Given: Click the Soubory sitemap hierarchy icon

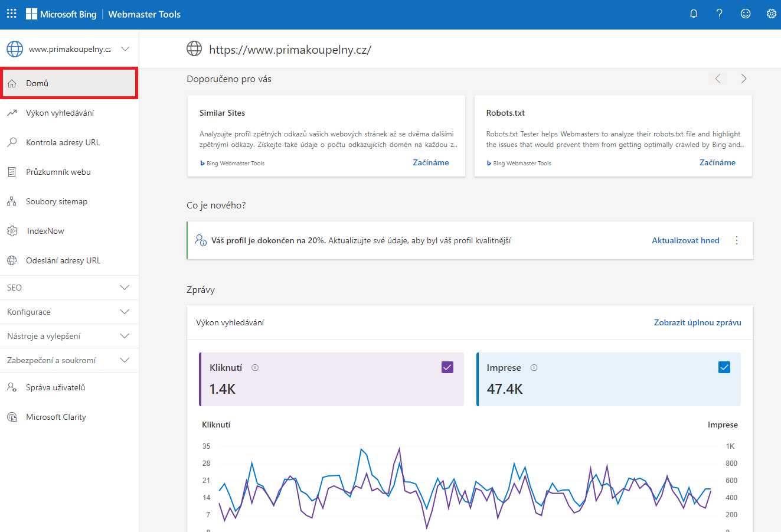Looking at the screenshot, I should 12,201.
